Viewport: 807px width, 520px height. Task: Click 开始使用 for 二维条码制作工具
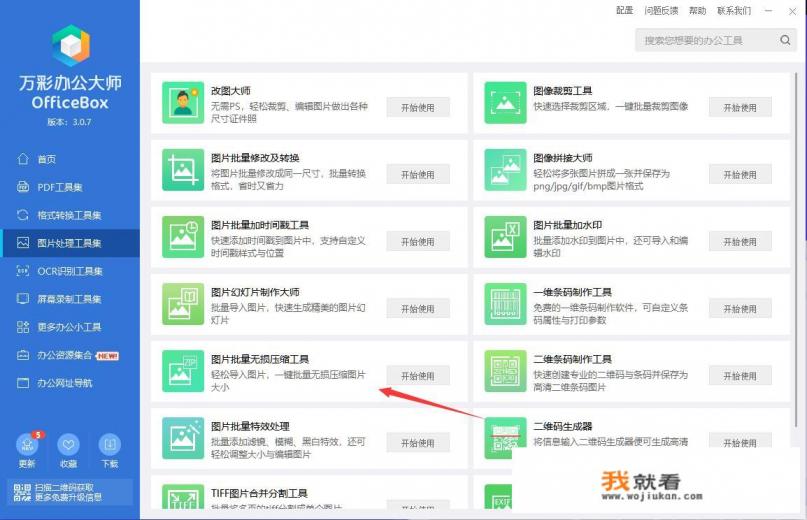pos(740,376)
